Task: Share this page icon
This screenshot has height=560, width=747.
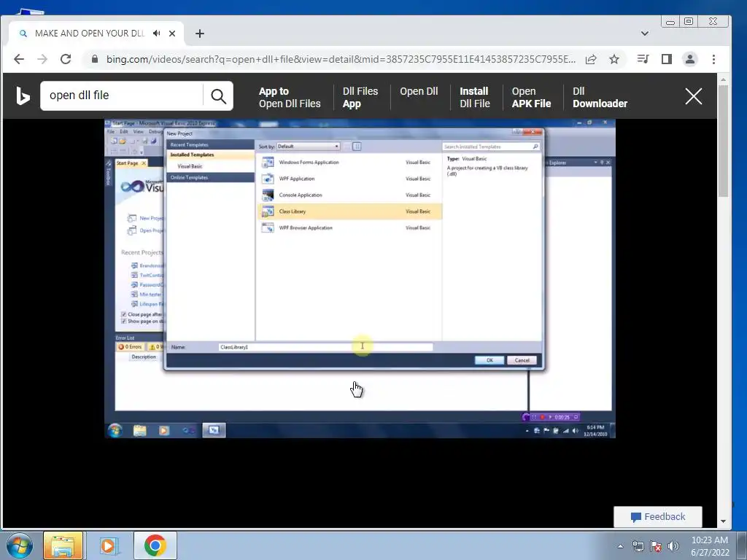Action: 591,59
